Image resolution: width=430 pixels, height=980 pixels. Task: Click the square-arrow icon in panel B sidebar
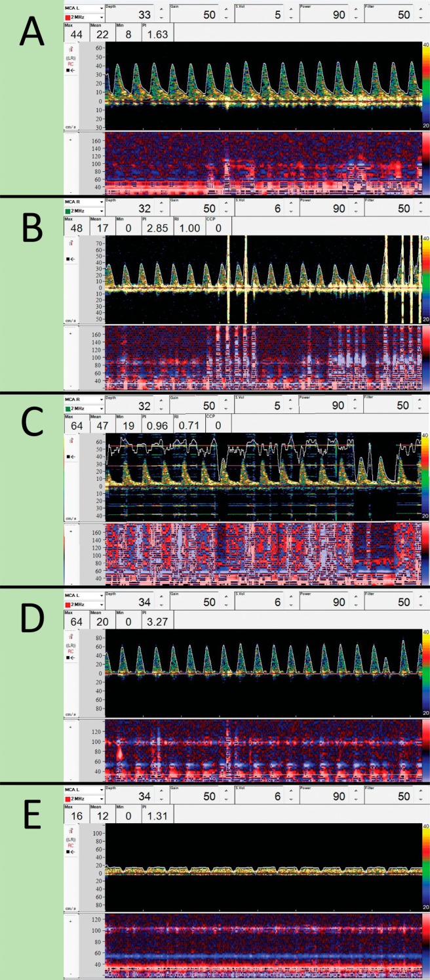70,258
